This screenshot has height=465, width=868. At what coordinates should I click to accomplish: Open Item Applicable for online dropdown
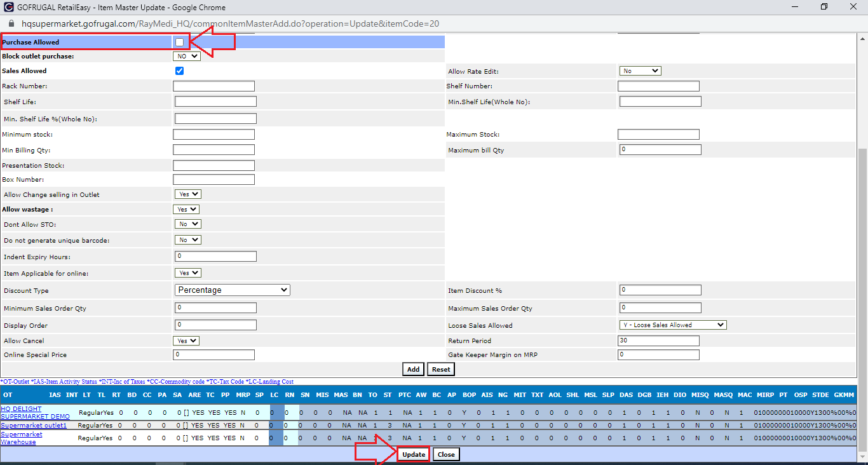pos(188,273)
